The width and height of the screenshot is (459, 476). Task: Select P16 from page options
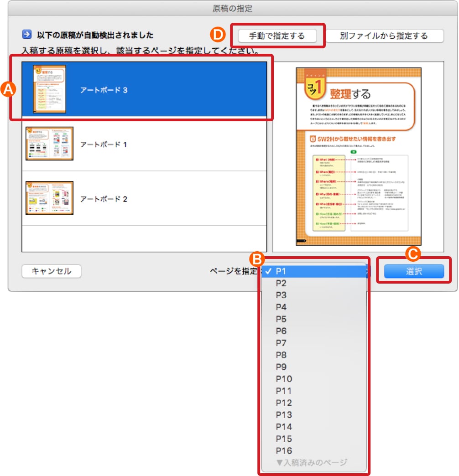(284, 451)
